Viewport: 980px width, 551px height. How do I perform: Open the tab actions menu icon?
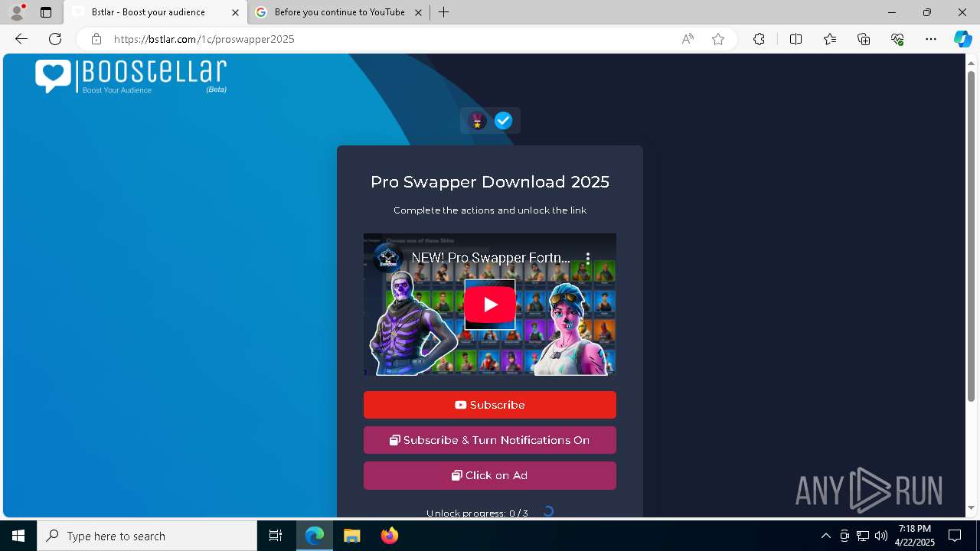click(46, 12)
